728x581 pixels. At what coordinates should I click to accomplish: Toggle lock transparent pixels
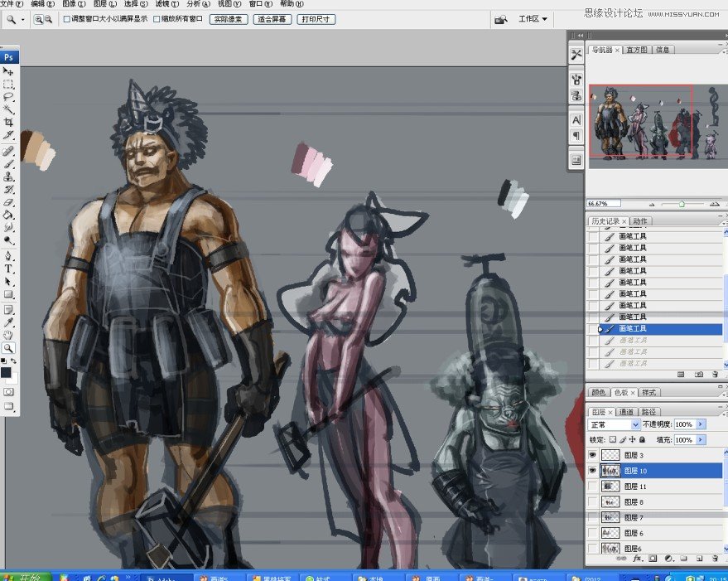pyautogui.click(x=613, y=439)
